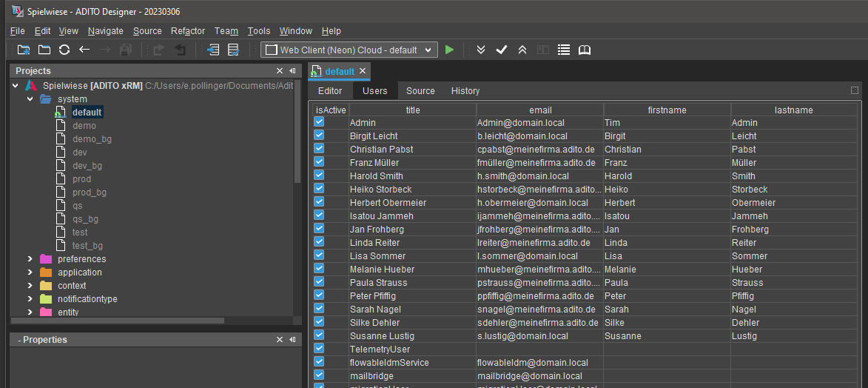Collapse the system folder node
This screenshot has height=388, width=868.
tap(30, 99)
